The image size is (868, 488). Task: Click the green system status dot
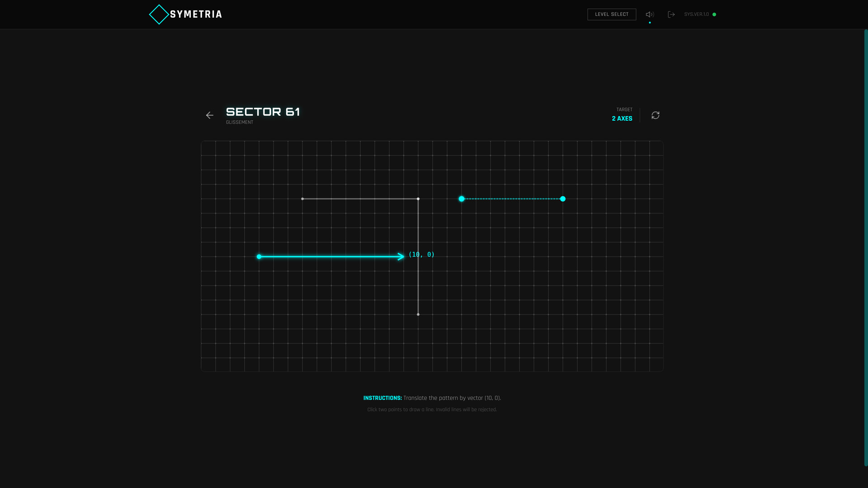point(715,14)
